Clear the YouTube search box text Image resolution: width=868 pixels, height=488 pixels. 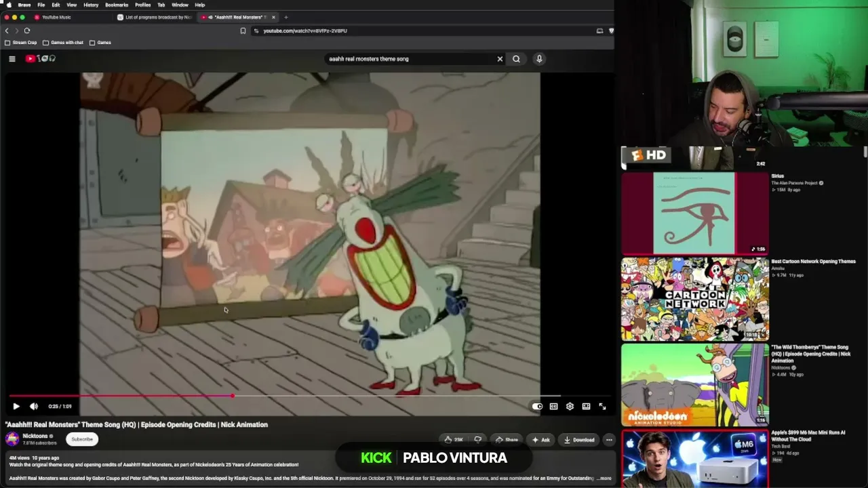[x=500, y=59]
